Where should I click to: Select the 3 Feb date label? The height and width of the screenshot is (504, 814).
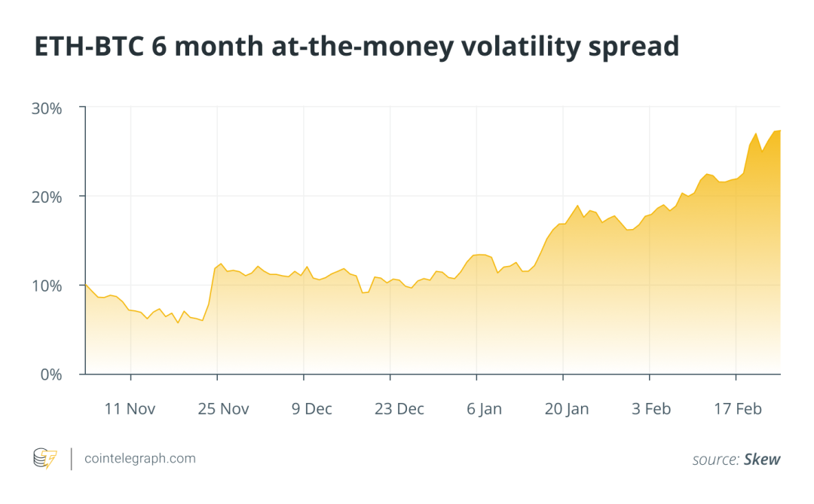point(651,409)
